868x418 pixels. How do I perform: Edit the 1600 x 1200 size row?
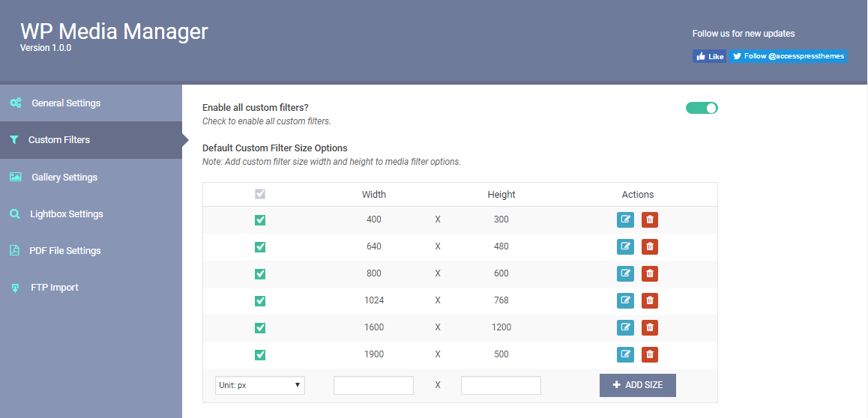626,327
